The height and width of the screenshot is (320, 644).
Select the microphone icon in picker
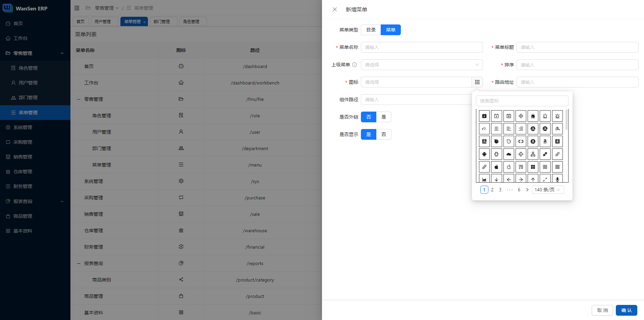557,179
